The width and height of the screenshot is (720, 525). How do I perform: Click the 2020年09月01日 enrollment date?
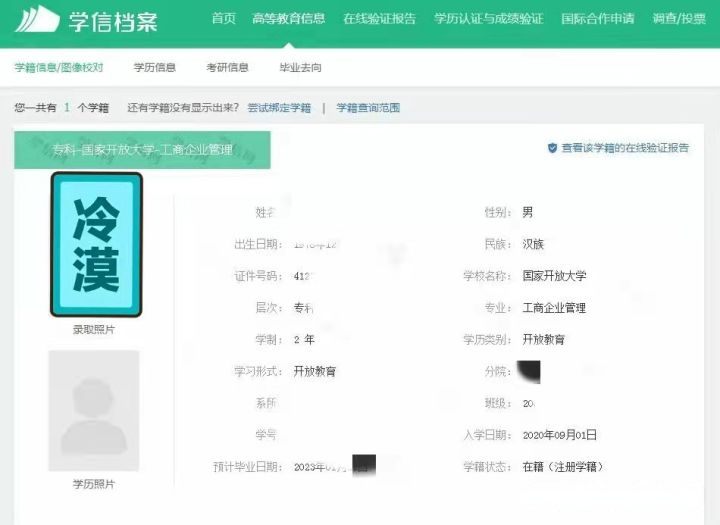tap(560, 435)
